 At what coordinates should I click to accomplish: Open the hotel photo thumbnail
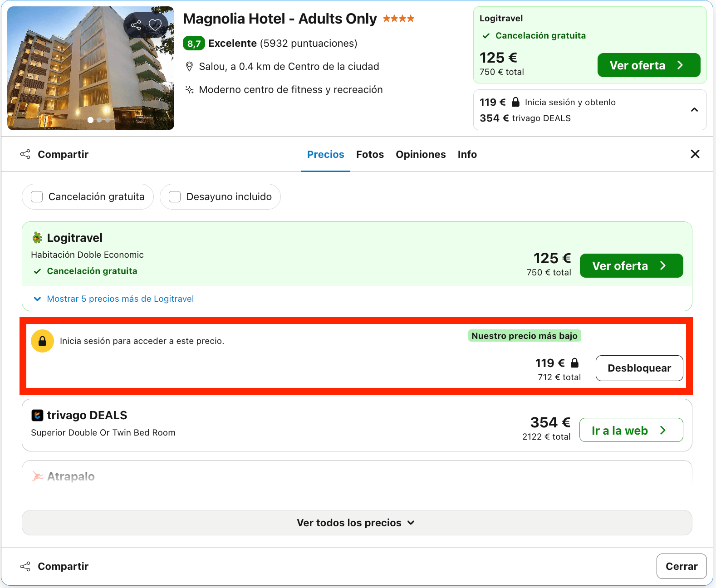[x=91, y=68]
